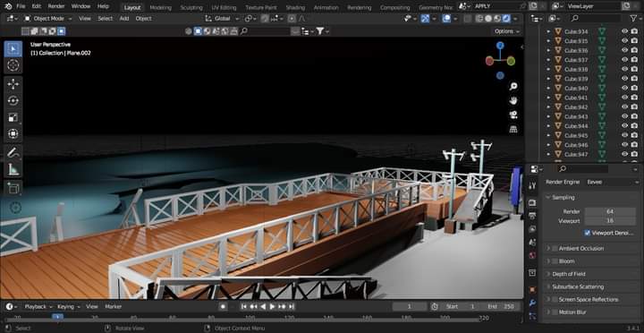The image size is (644, 333).
Task: Jump to the timeline end frame
Action: 292,307
